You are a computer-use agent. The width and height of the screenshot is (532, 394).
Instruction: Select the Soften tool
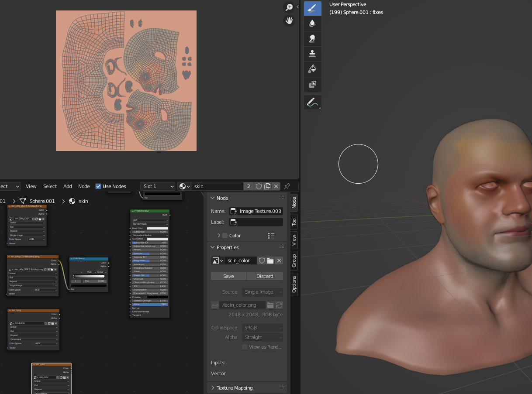coord(312,24)
